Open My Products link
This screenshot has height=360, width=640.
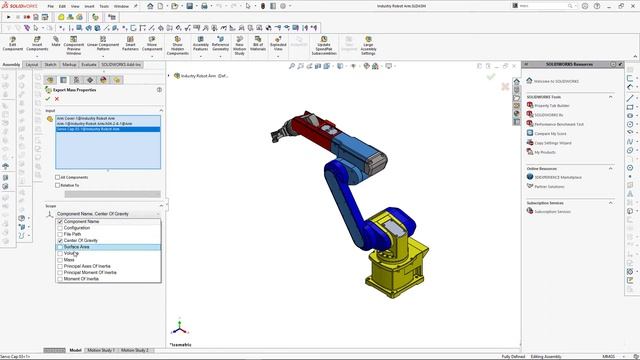tap(545, 152)
